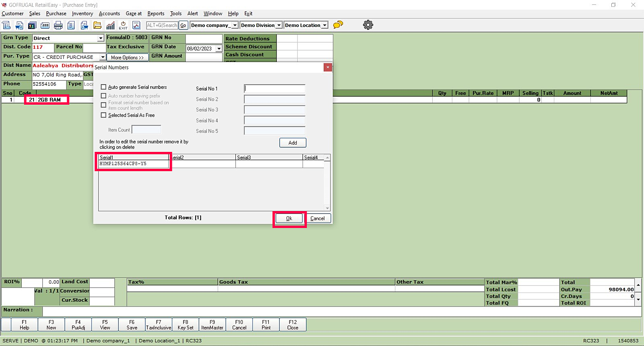
Task: Open the Reports menu
Action: pos(156,14)
